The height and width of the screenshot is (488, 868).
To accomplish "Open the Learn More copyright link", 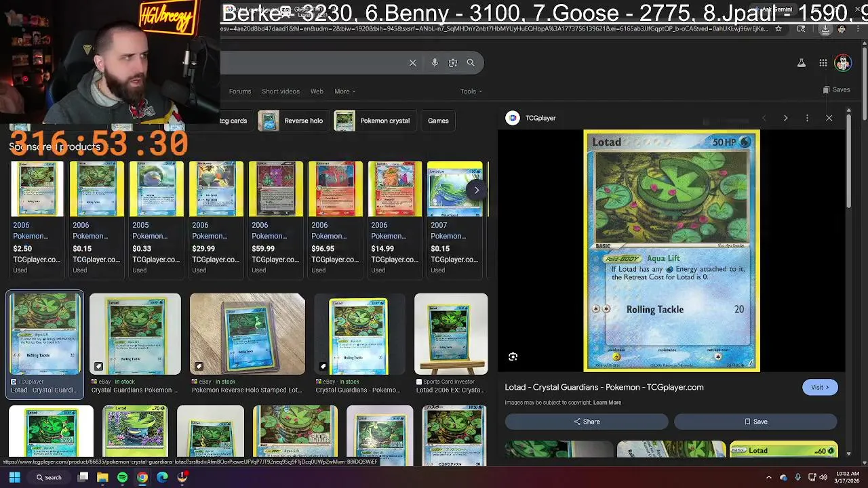I will coord(607,403).
